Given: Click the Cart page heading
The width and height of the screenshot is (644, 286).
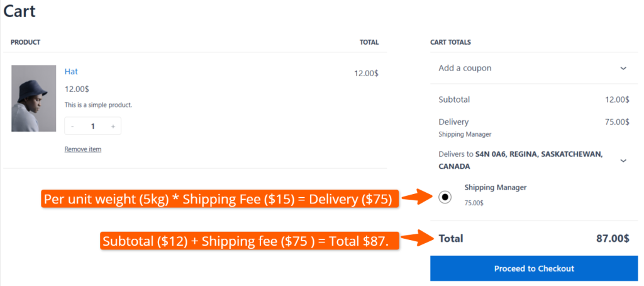Looking at the screenshot, I should click(x=19, y=11).
